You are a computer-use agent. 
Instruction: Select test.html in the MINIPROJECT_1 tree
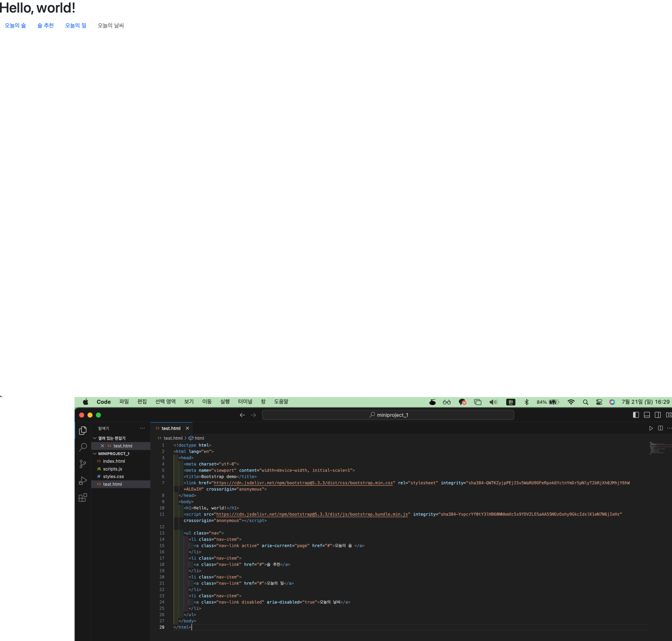coord(121,484)
